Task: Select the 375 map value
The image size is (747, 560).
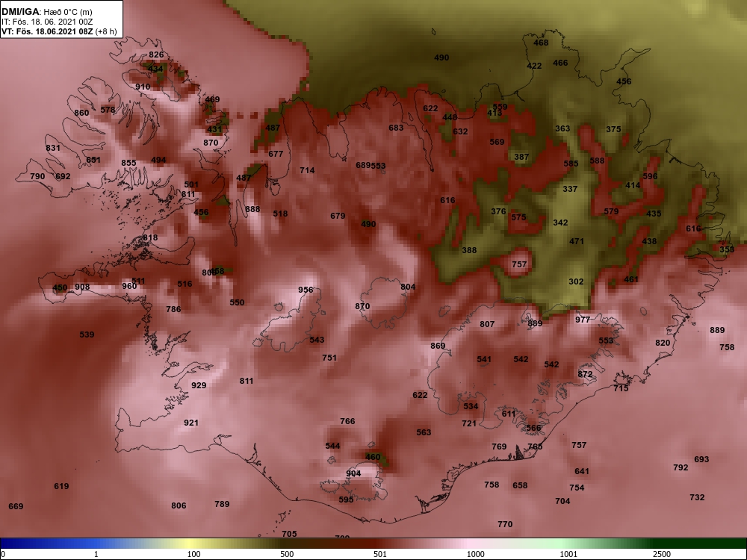Action: coord(613,129)
